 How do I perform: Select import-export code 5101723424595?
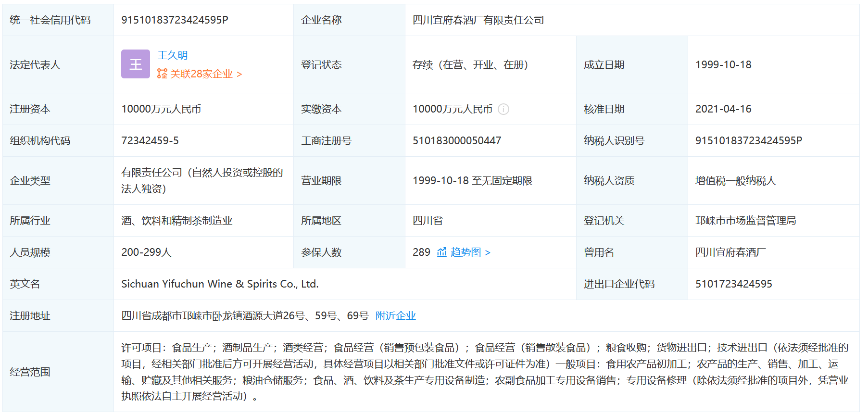(x=734, y=284)
